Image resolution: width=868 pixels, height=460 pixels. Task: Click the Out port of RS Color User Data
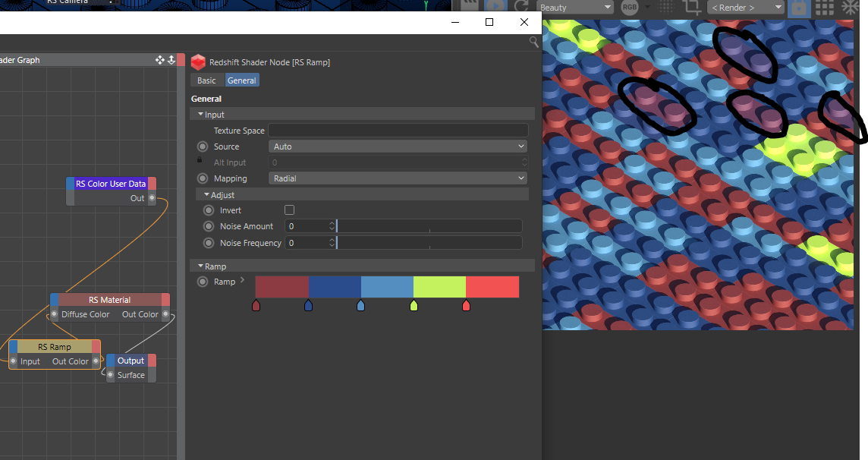coord(152,198)
